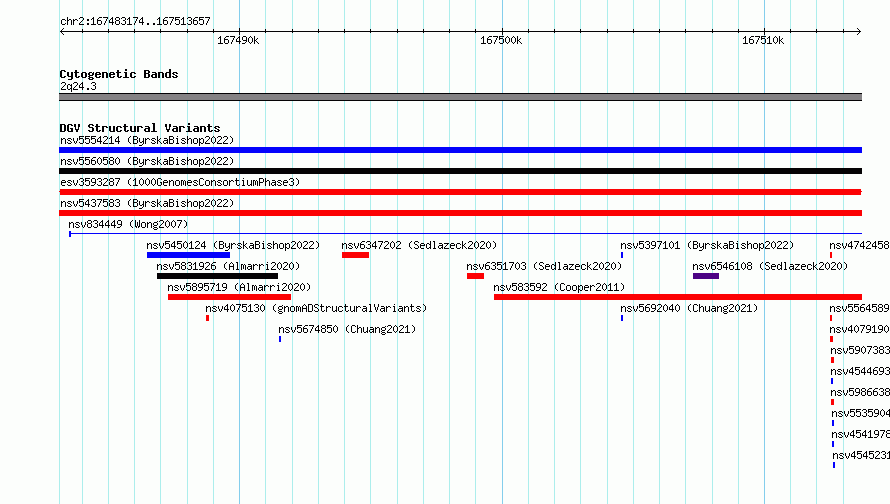The image size is (890, 504).
Task: Click the nsv5692040 small blue marker
Action: pos(622,318)
